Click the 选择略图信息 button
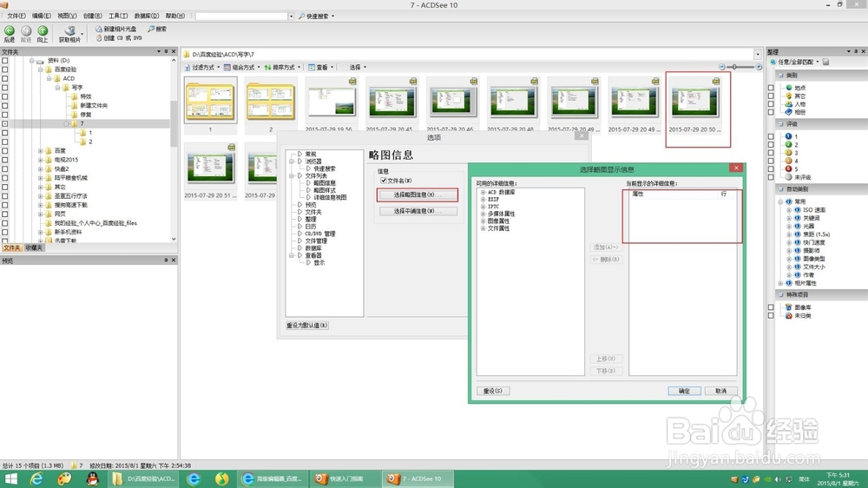This screenshot has width=868, height=488. click(418, 195)
